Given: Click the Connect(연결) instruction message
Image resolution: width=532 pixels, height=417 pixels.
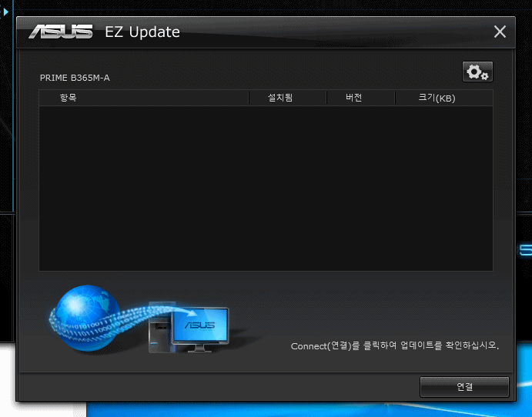Looking at the screenshot, I should (x=395, y=345).
